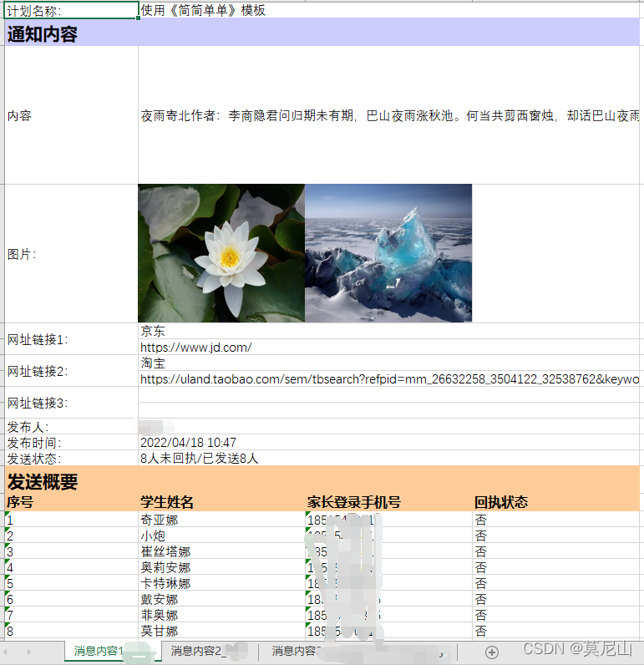The width and height of the screenshot is (644, 665).
Task: Select the student name 菲奥娜
Action: coord(221,615)
